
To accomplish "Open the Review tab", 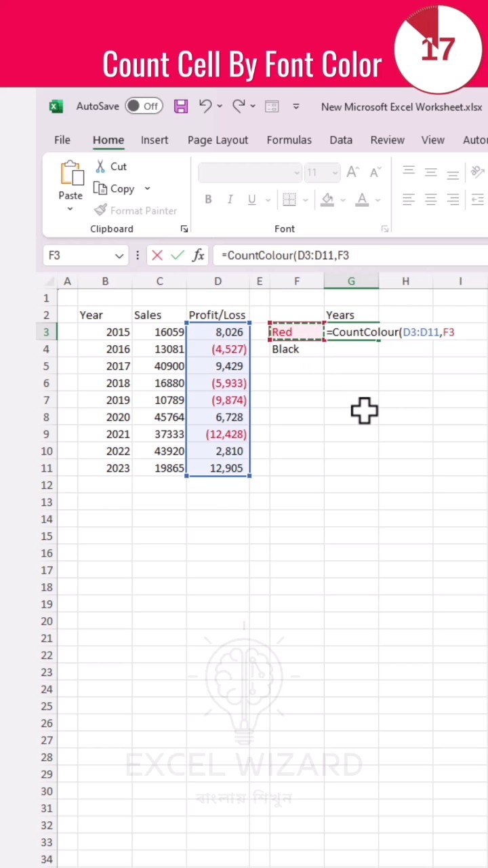I will click(388, 140).
